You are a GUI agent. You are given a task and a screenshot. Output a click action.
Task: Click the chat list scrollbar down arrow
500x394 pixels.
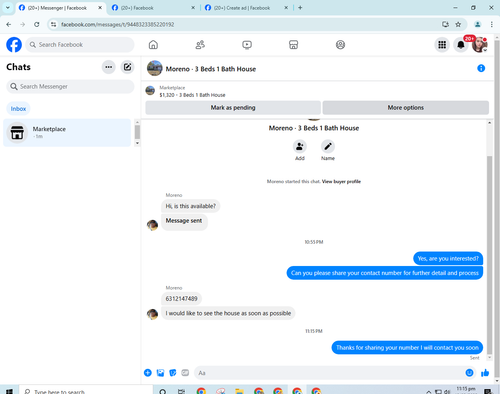[x=137, y=143]
